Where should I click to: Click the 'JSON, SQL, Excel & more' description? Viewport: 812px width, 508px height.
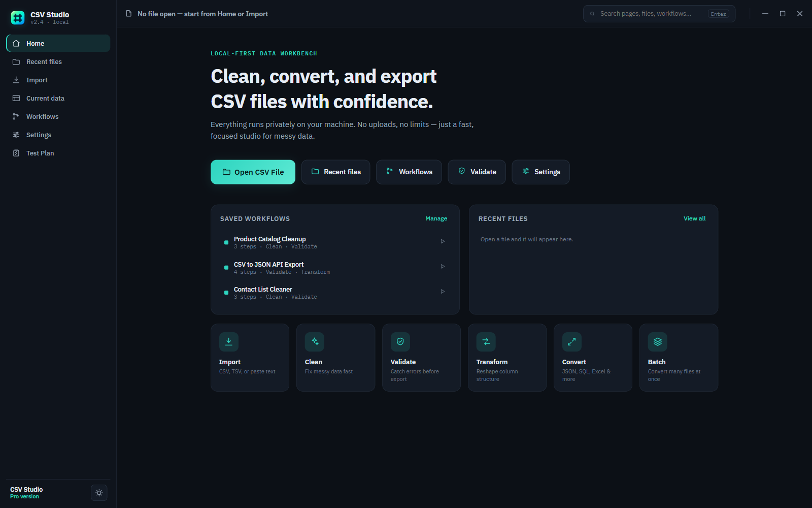tap(586, 375)
